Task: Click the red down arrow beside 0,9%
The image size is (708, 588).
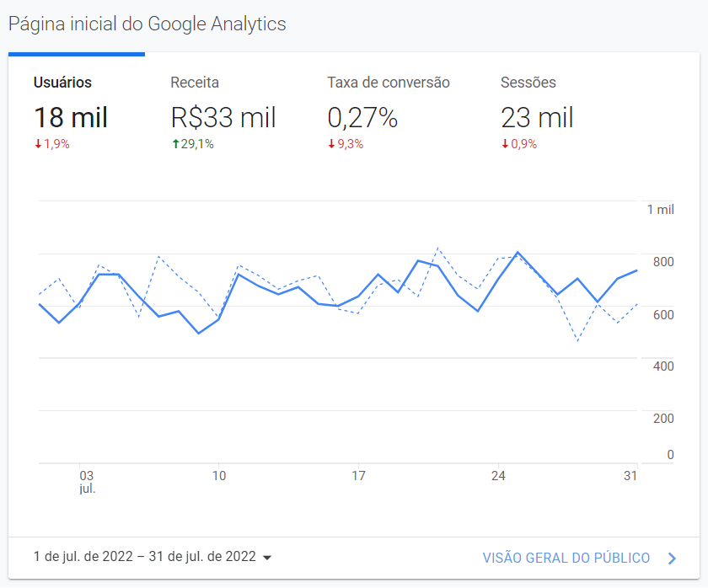Action: click(x=505, y=144)
